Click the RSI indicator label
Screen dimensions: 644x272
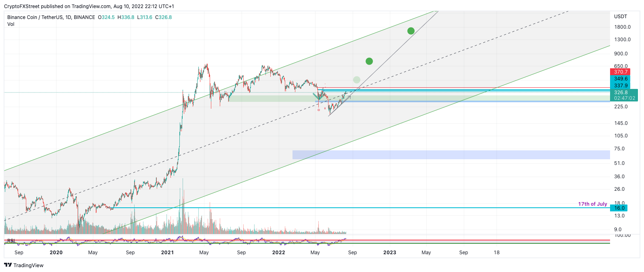click(11, 241)
